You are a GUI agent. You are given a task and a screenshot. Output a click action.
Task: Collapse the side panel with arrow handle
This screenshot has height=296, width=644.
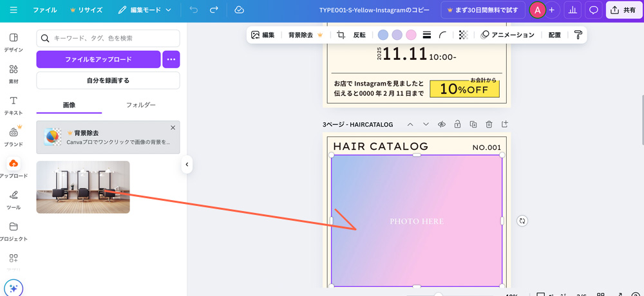[x=187, y=165]
